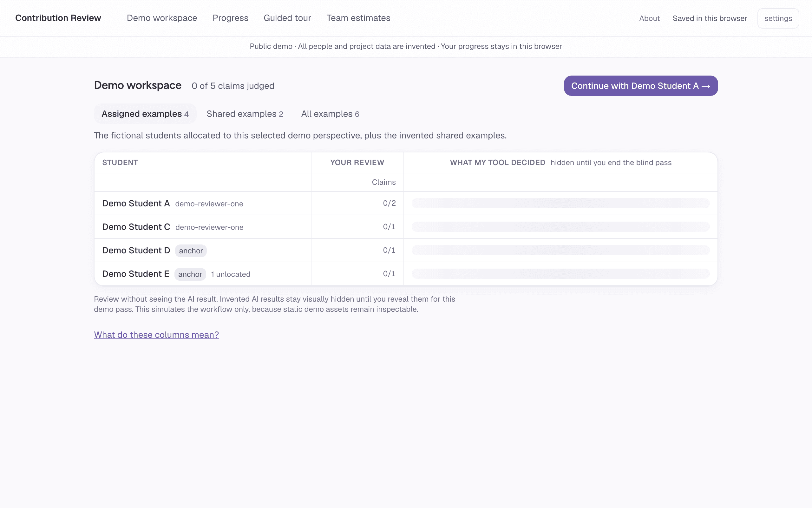Click the Contribution Review logo title
This screenshot has height=508, width=812.
click(58, 18)
